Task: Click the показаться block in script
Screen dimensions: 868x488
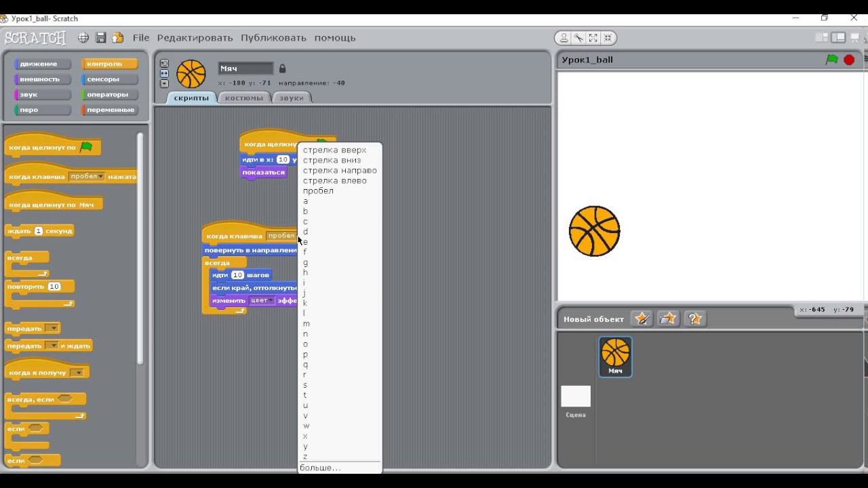Action: coord(264,172)
